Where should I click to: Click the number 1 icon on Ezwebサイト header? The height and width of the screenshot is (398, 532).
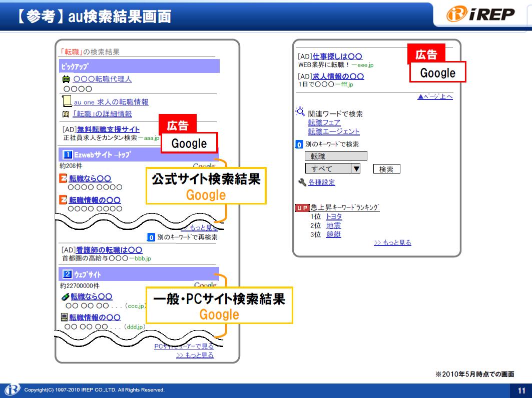click(x=68, y=155)
